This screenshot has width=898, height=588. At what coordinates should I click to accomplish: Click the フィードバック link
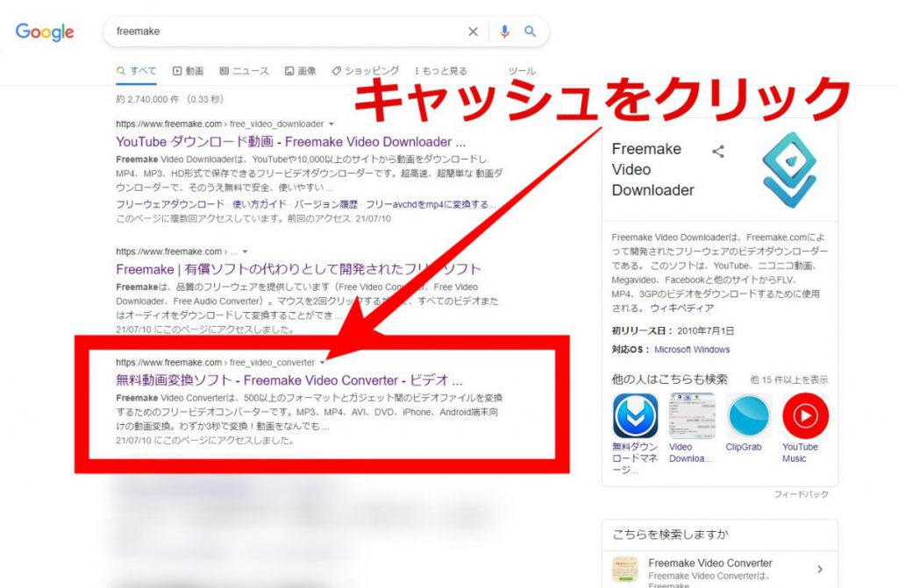[x=802, y=494]
